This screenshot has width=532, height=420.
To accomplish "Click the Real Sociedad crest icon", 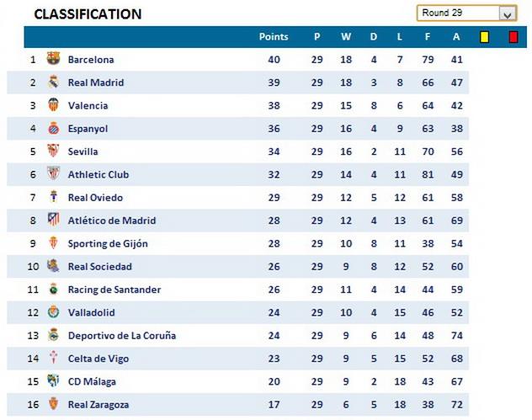I will point(53,267).
